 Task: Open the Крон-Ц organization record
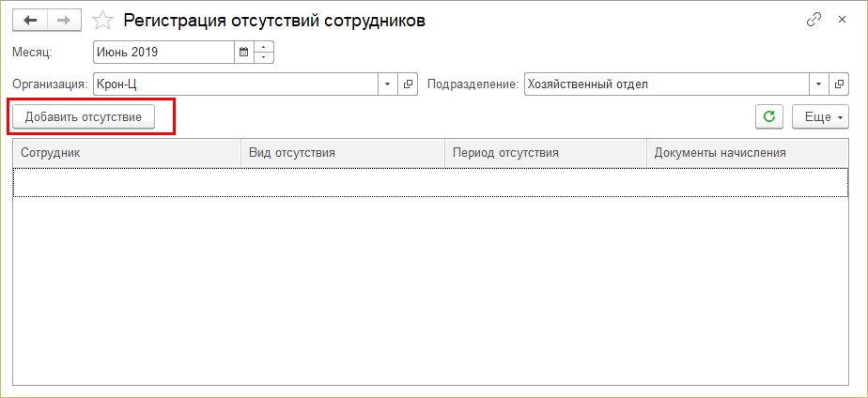(x=409, y=84)
